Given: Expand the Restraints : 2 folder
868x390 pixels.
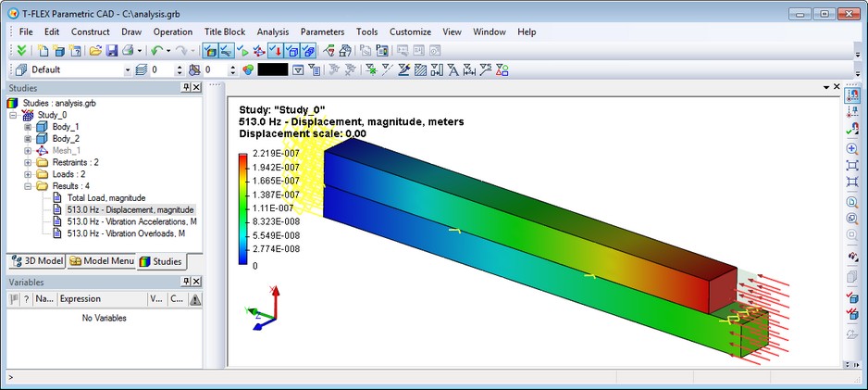Looking at the screenshot, I should [x=28, y=162].
